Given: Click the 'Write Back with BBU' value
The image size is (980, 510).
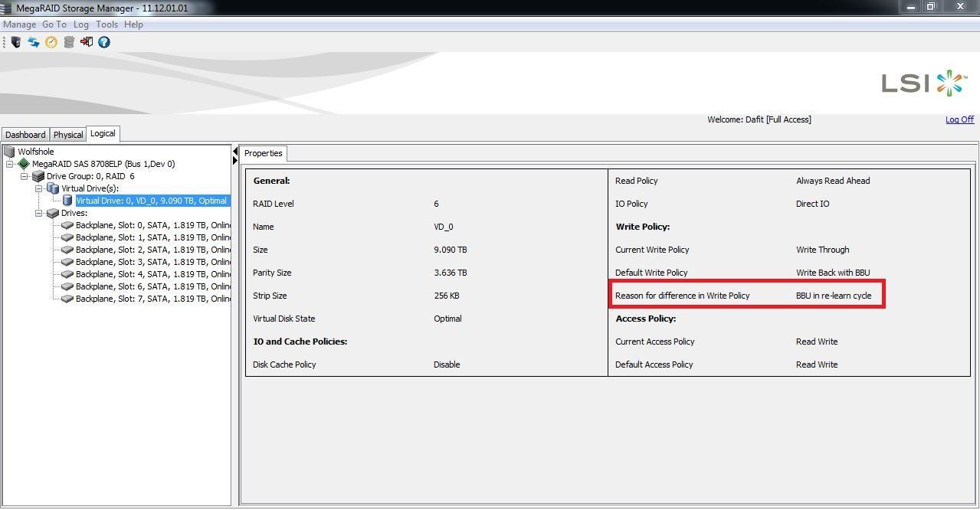Looking at the screenshot, I should pos(833,273).
